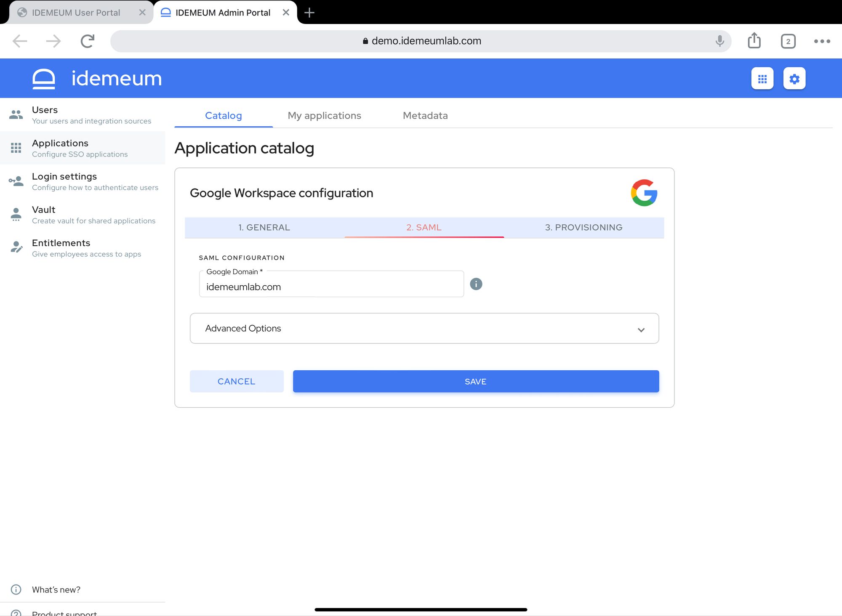Reload the page with refresh icon
The image size is (842, 616).
click(88, 41)
